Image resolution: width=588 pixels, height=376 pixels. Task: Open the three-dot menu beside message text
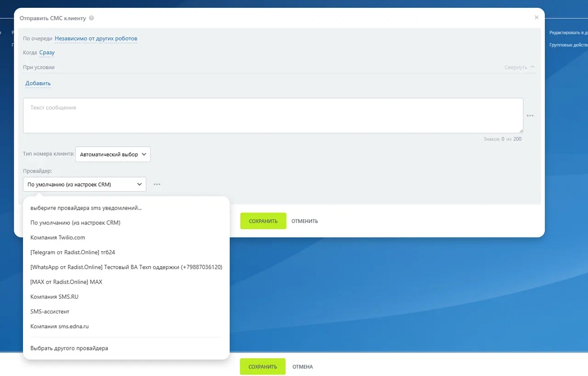[x=530, y=116]
